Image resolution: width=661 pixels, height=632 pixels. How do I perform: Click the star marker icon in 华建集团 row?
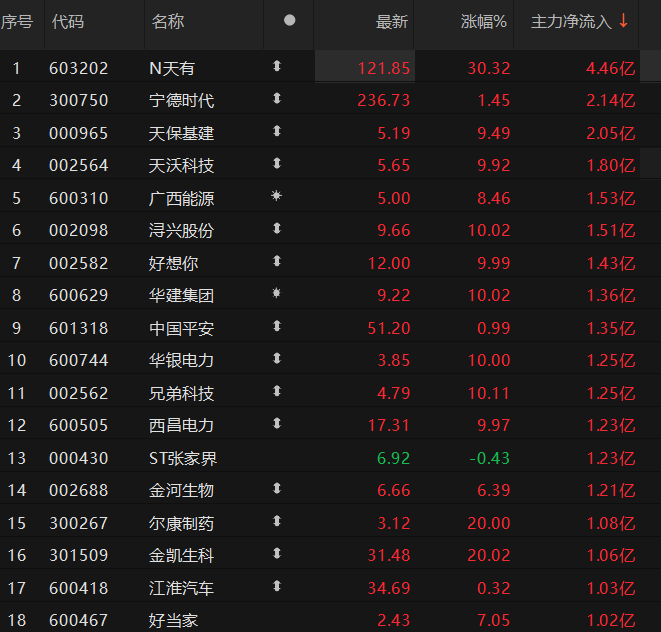coord(276,293)
